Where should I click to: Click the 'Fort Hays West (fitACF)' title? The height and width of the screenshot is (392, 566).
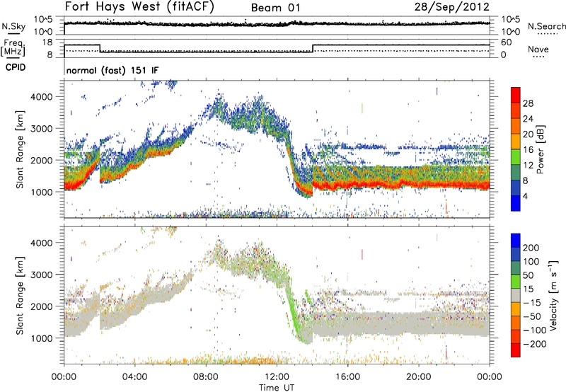click(x=139, y=6)
